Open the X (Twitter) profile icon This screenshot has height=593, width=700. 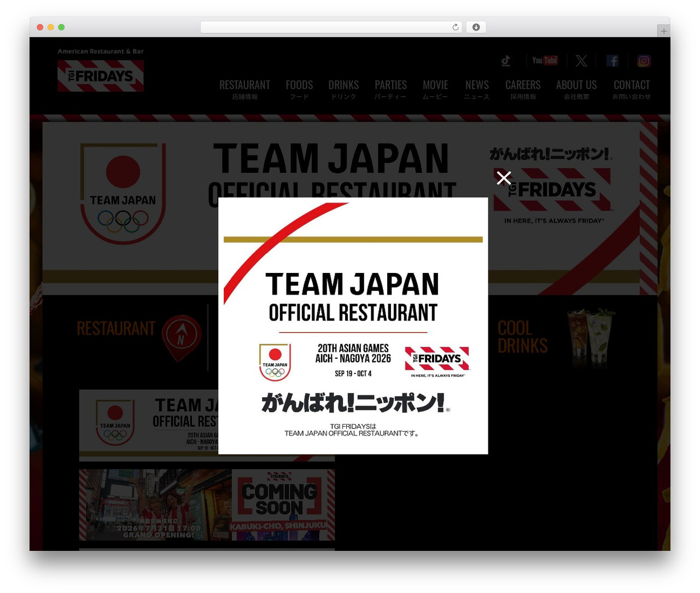coord(581,61)
